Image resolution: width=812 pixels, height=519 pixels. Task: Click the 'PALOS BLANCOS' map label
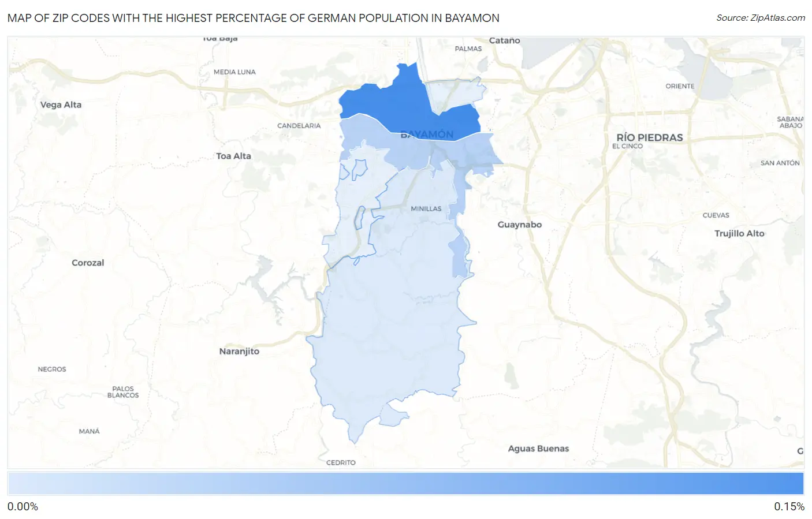pos(123,392)
